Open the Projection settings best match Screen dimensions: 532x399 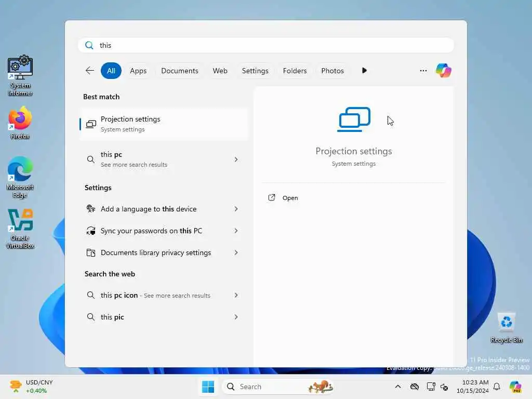pyautogui.click(x=164, y=124)
